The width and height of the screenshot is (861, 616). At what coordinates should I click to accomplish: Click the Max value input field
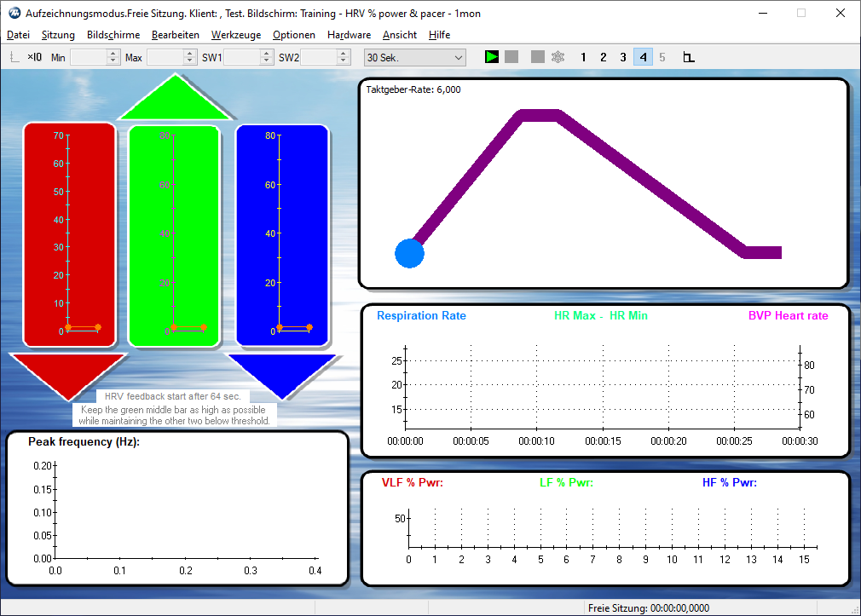click(x=165, y=57)
